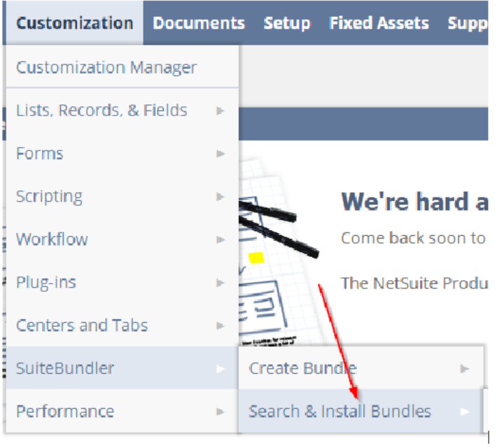Choose Lists, Records, & Fields entry
The image size is (502, 448).
pos(102,110)
